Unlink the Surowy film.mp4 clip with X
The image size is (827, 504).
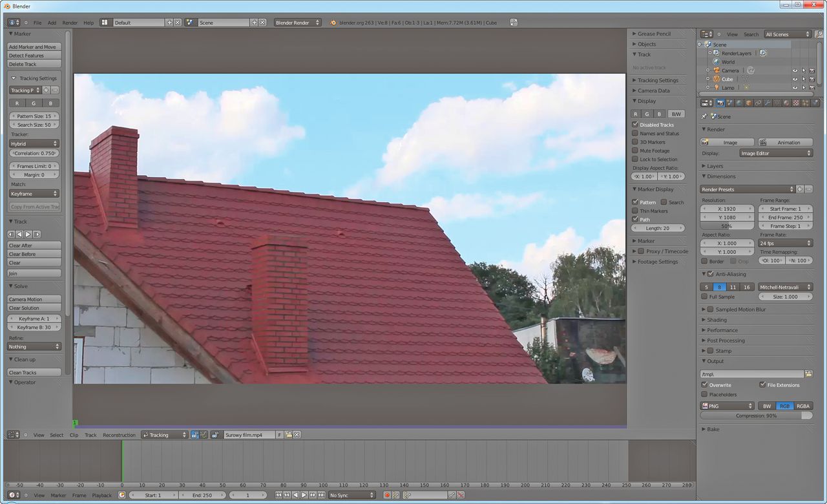297,435
